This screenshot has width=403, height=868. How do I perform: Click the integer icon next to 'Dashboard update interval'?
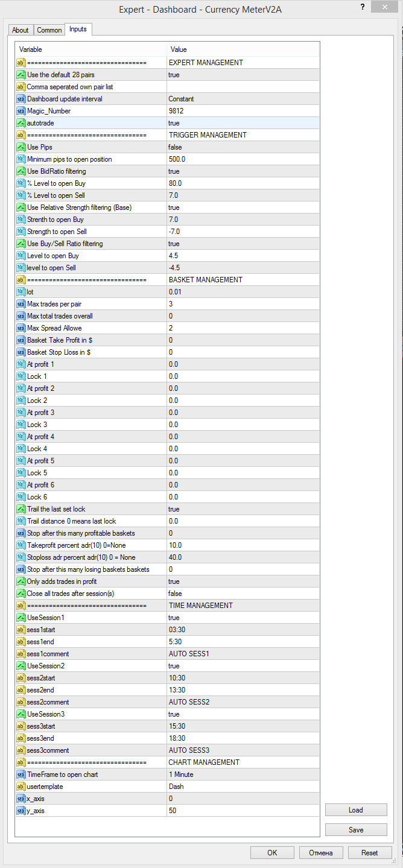pyautogui.click(x=21, y=99)
